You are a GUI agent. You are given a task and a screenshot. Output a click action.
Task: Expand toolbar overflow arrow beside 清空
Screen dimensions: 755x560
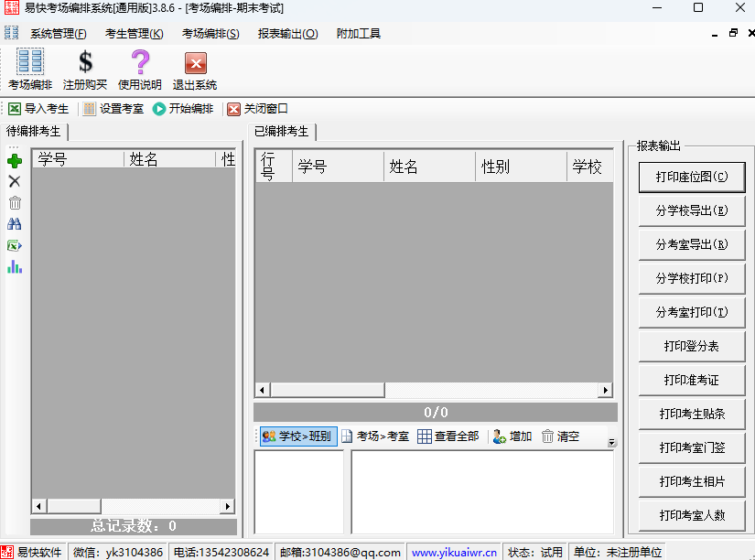pyautogui.click(x=611, y=442)
